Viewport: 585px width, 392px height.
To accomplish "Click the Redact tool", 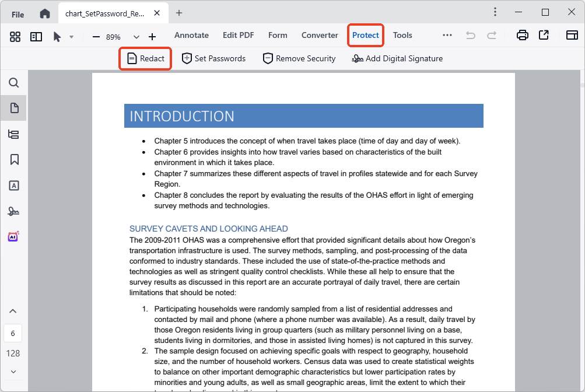I will point(145,58).
